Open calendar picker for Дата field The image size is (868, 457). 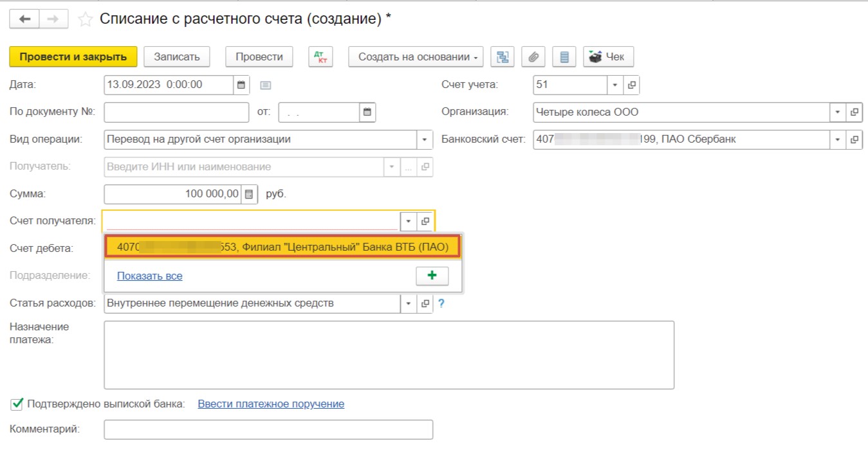tap(241, 85)
